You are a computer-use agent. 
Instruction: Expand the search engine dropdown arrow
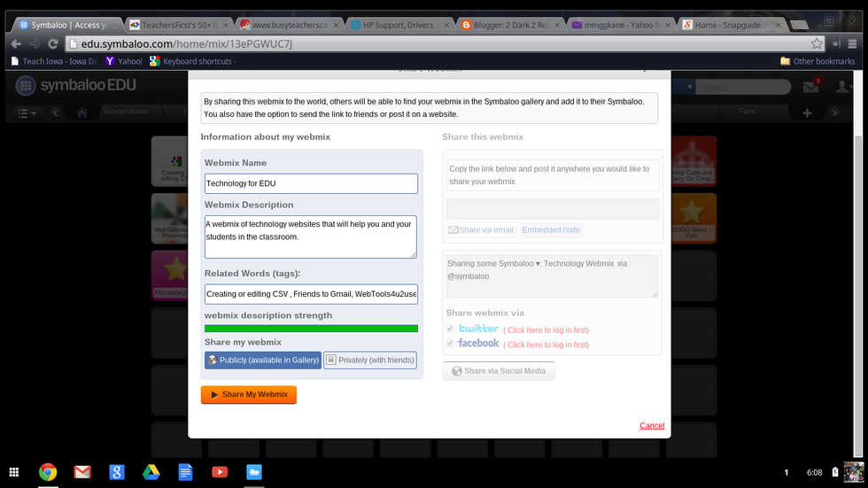click(x=690, y=87)
